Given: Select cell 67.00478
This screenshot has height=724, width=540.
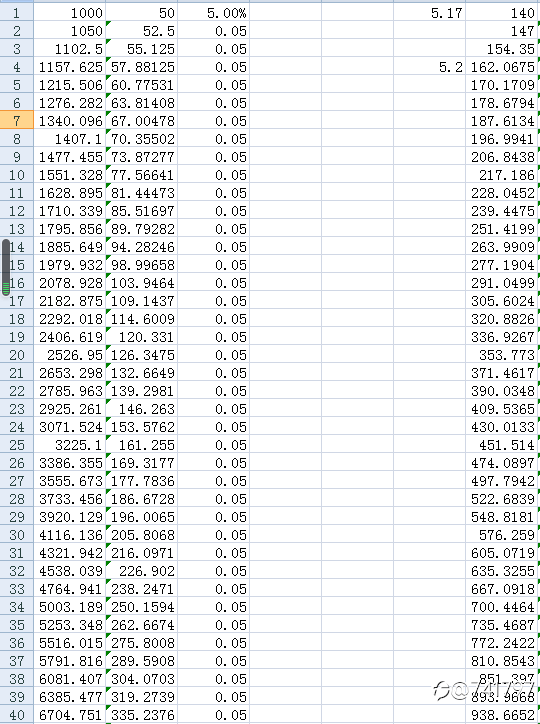Looking at the screenshot, I should coord(142,121).
